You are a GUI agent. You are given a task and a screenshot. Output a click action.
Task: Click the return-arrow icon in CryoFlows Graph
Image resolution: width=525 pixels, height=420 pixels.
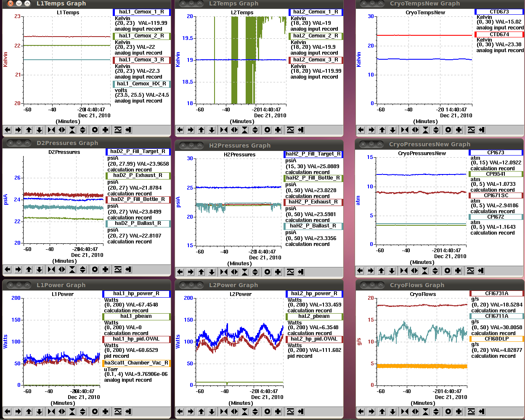click(x=482, y=412)
